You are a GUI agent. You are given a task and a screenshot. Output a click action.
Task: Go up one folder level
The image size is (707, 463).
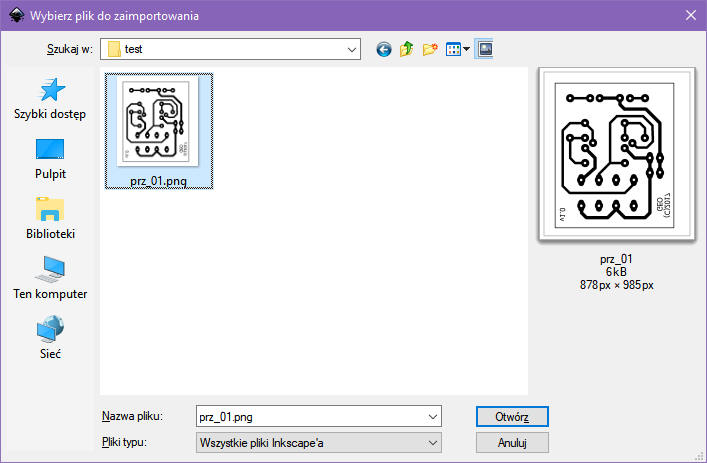click(x=407, y=49)
